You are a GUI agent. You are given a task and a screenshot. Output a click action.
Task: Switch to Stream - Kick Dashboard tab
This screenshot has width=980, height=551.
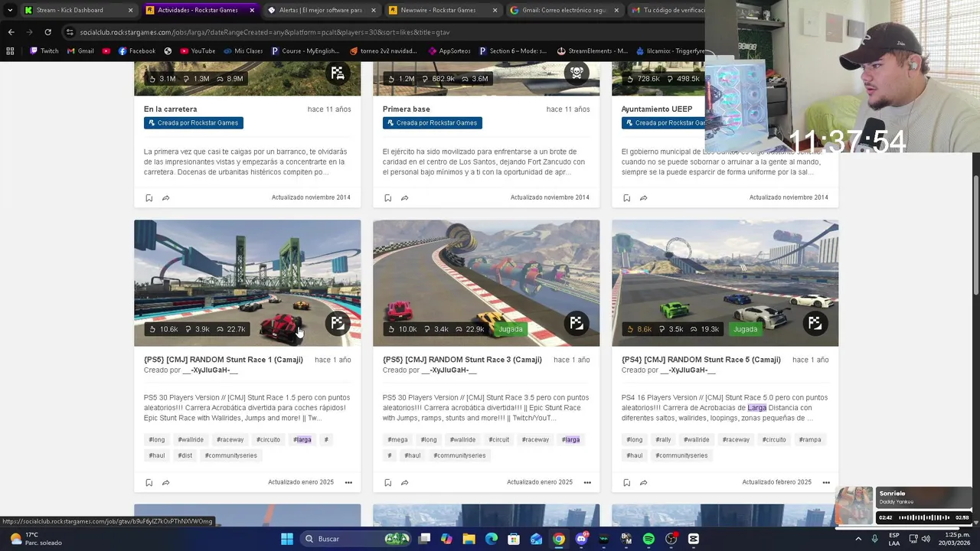79,10
